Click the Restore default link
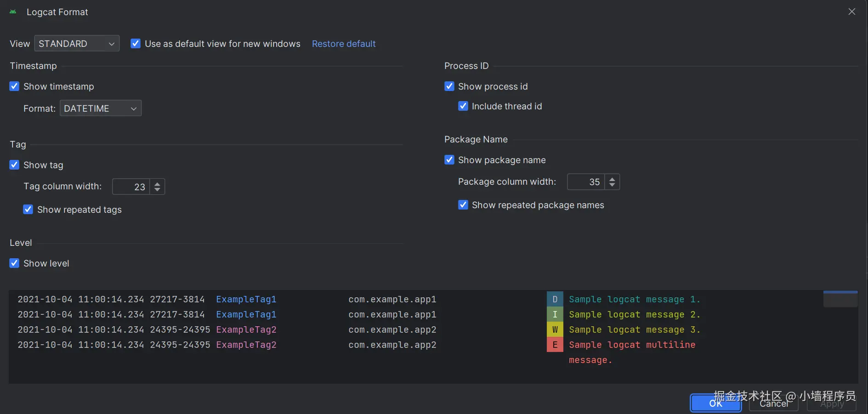Viewport: 868px width, 414px height. point(344,44)
